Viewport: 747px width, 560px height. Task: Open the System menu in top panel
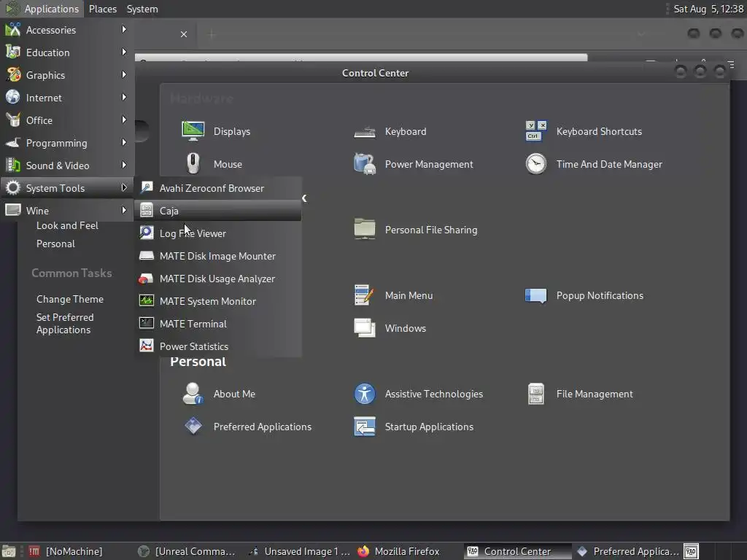[x=142, y=9]
